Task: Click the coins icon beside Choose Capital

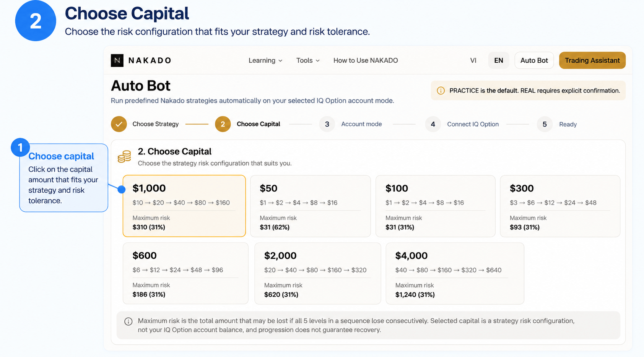Action: [x=124, y=156]
